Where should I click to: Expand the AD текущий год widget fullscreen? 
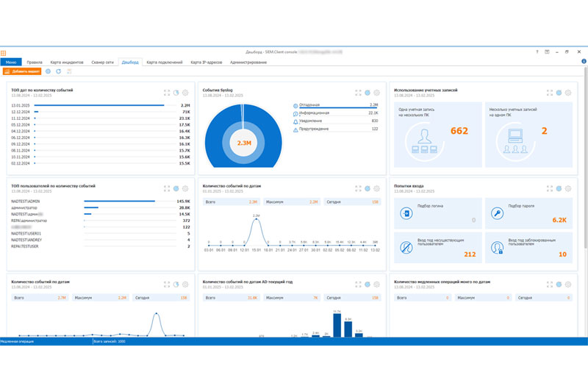(358, 285)
